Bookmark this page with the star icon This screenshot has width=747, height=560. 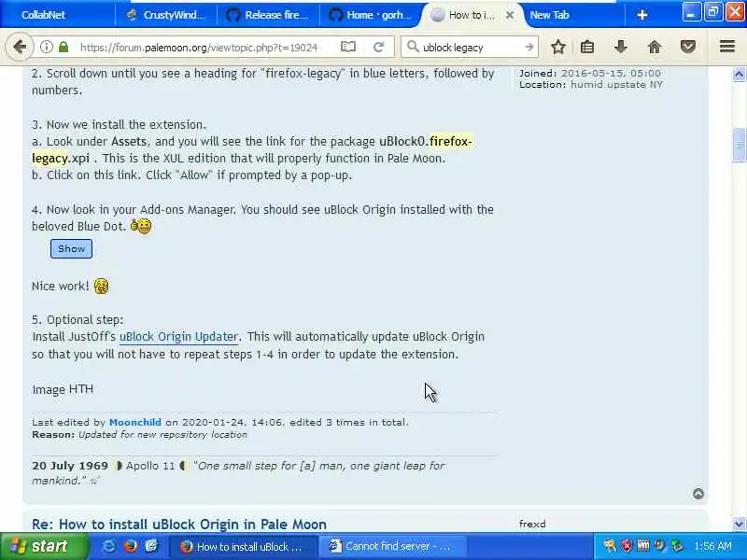(x=557, y=47)
